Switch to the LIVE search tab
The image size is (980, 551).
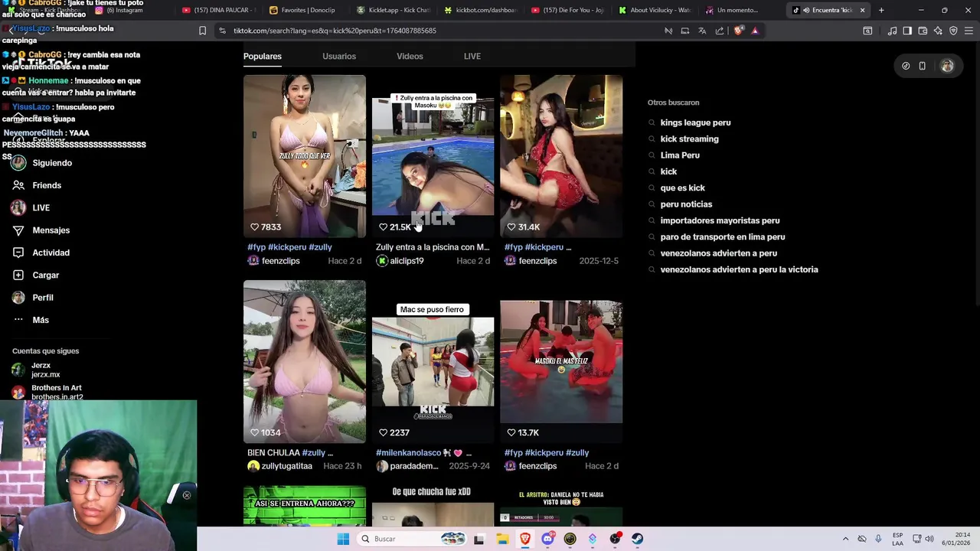[472, 57]
